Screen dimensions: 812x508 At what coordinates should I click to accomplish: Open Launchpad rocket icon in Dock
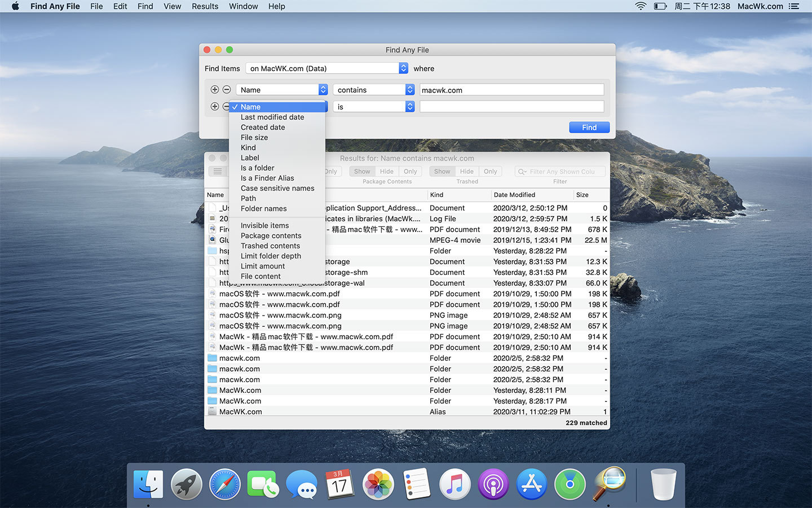tap(187, 484)
